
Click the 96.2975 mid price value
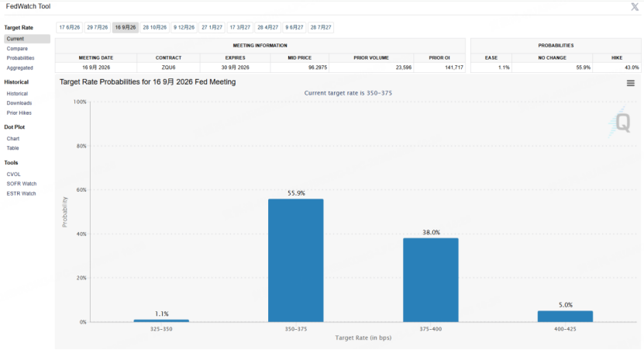pyautogui.click(x=318, y=68)
